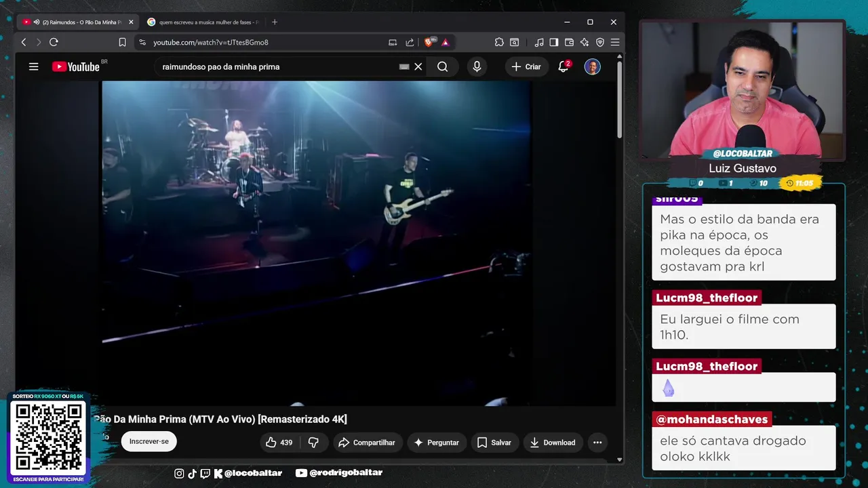
Task: Toggle the browser sidebar panel
Action: point(554,42)
